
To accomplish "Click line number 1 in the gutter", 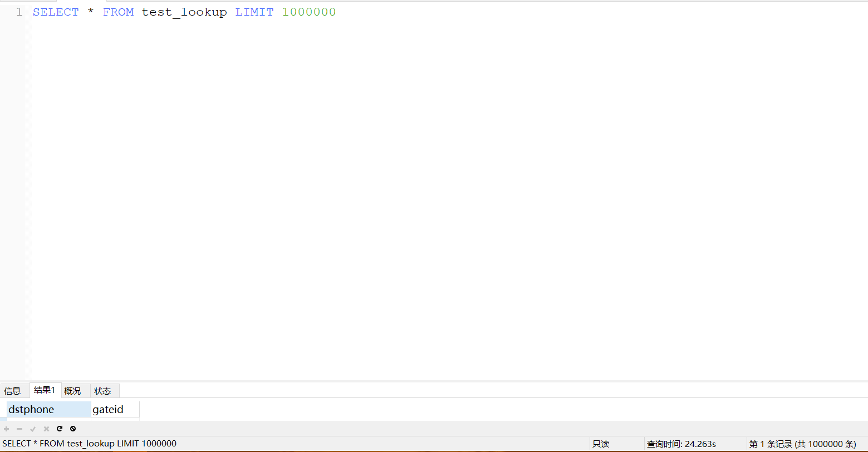I will tap(19, 12).
